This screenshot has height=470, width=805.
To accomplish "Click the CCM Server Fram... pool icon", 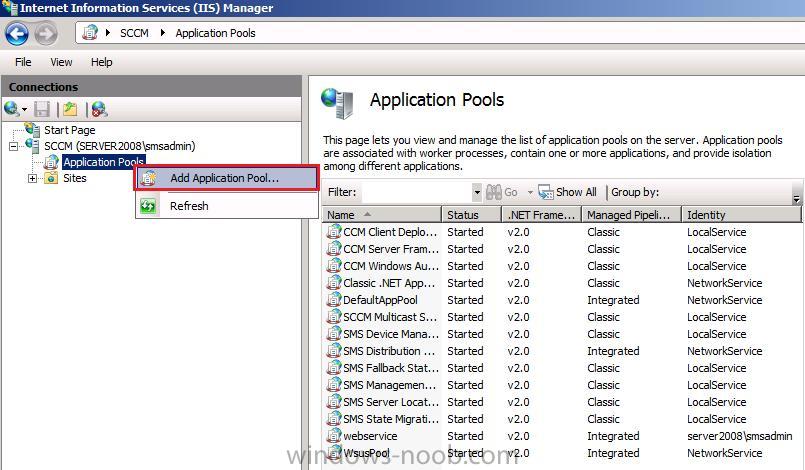I will [x=334, y=249].
